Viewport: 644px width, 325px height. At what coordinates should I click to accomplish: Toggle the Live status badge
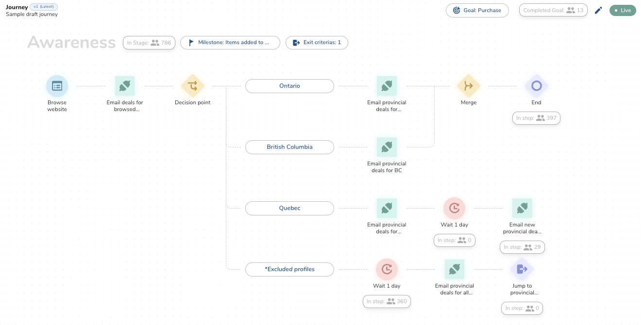[x=623, y=10]
